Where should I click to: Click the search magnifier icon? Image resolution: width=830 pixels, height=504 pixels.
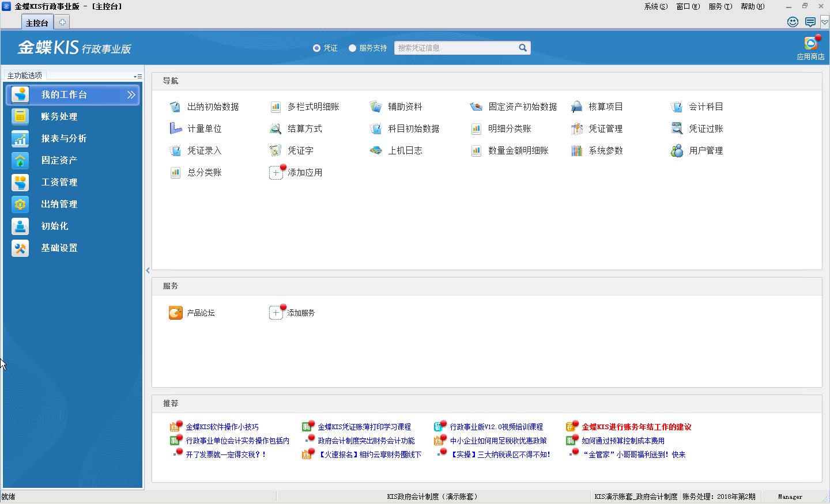click(523, 48)
